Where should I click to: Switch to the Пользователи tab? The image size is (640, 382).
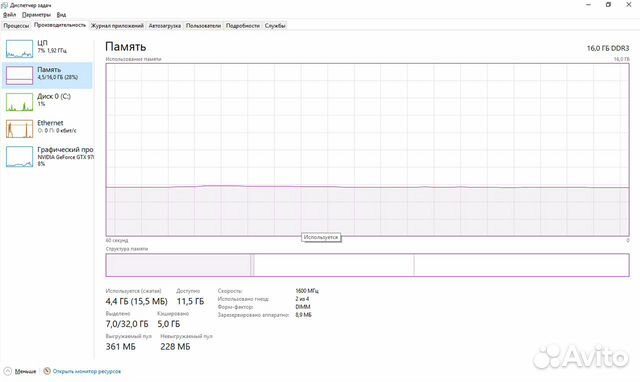point(203,26)
